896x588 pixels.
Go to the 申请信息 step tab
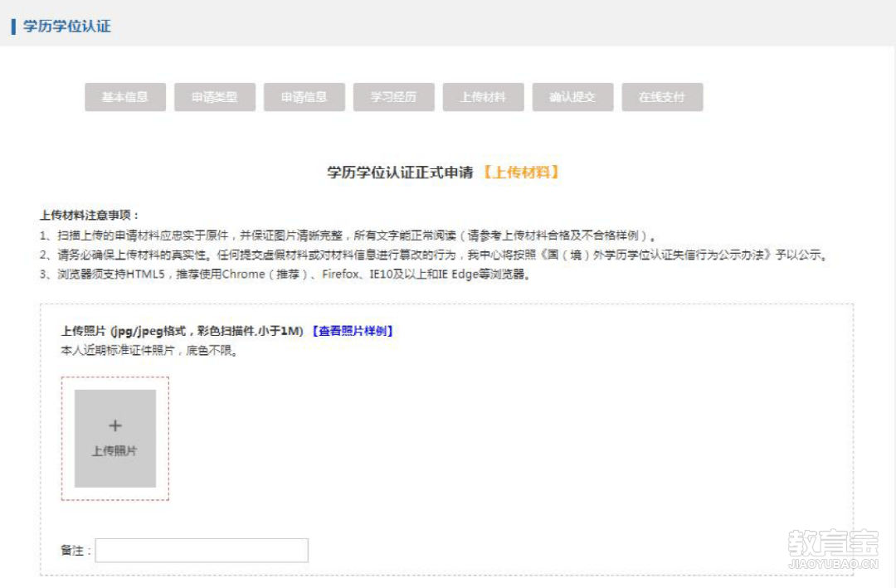304,97
